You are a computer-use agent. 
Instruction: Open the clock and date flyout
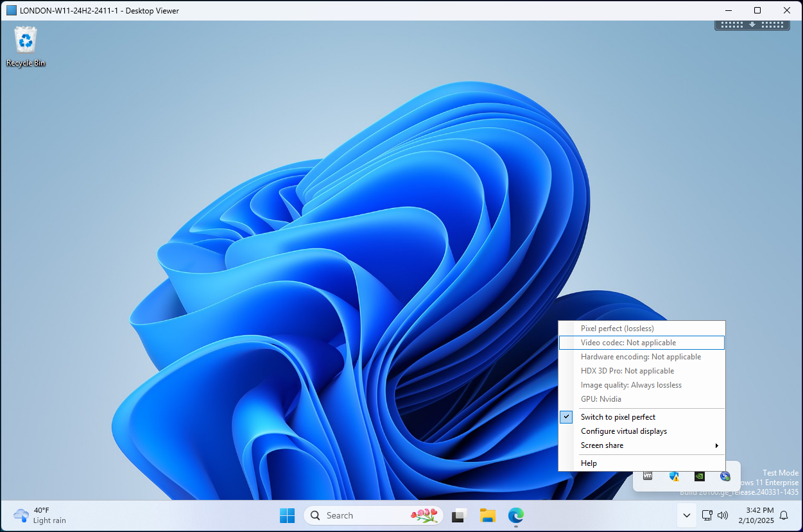[x=755, y=515]
